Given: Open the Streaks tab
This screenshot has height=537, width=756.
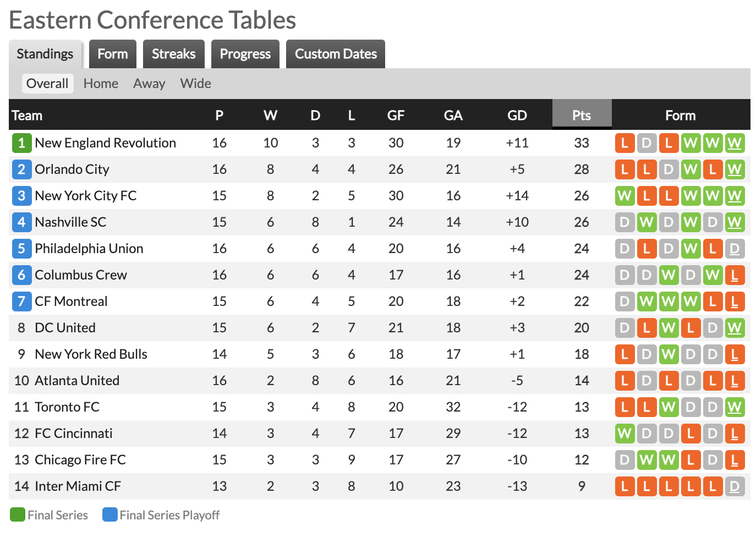Looking at the screenshot, I should click(174, 54).
